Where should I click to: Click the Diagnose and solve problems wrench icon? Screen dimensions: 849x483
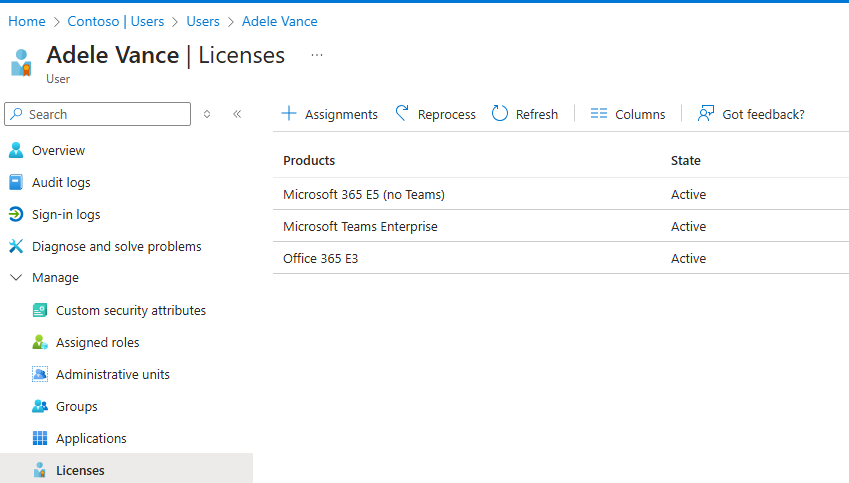click(x=16, y=246)
